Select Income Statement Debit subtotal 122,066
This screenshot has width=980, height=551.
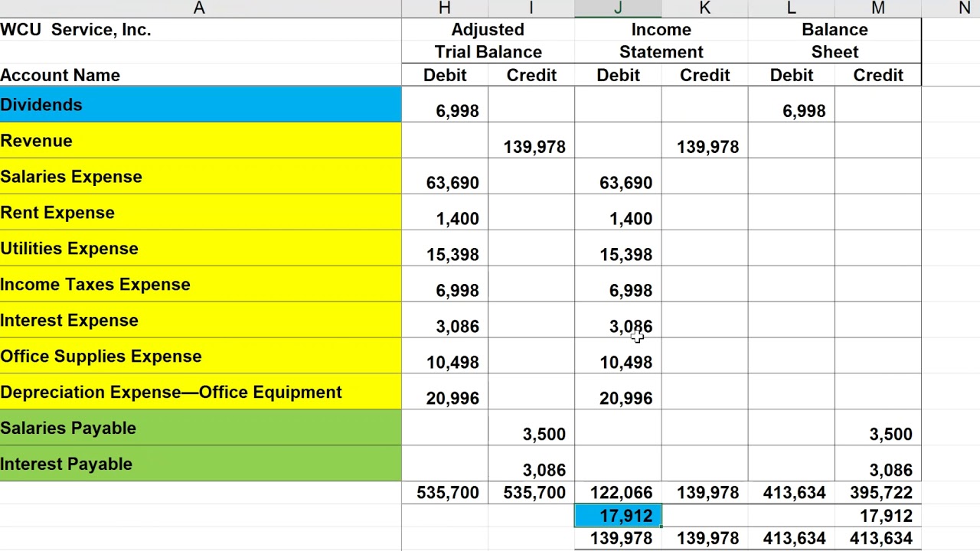coord(618,493)
